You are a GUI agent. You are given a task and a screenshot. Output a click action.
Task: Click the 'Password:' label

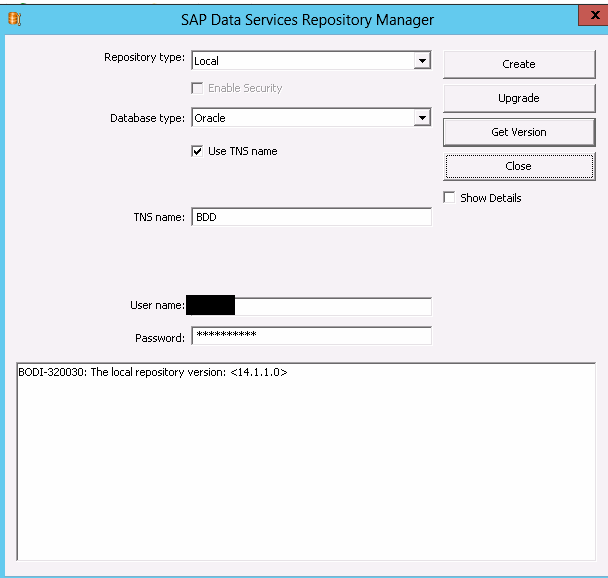pyautogui.click(x=160, y=338)
